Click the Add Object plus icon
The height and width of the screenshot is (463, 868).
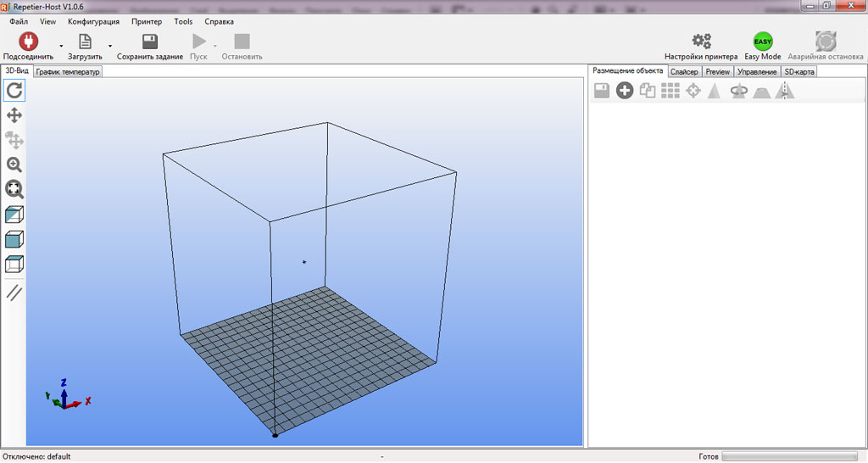click(x=625, y=91)
